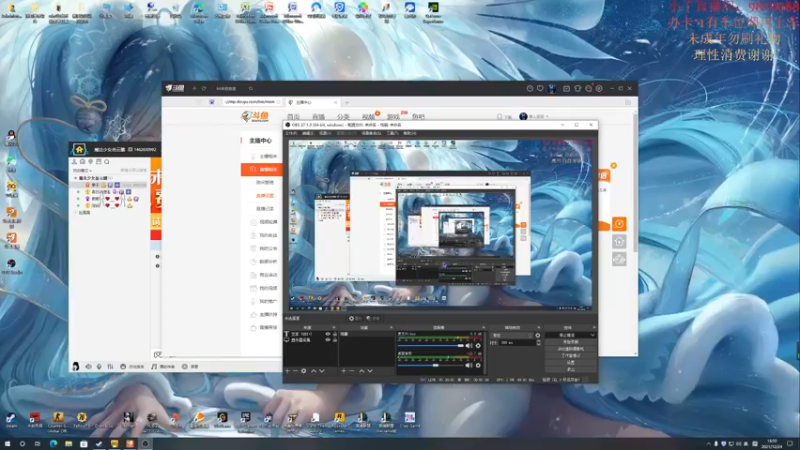
Task: Open source properties gear below OBS Sources list
Action: click(304, 371)
